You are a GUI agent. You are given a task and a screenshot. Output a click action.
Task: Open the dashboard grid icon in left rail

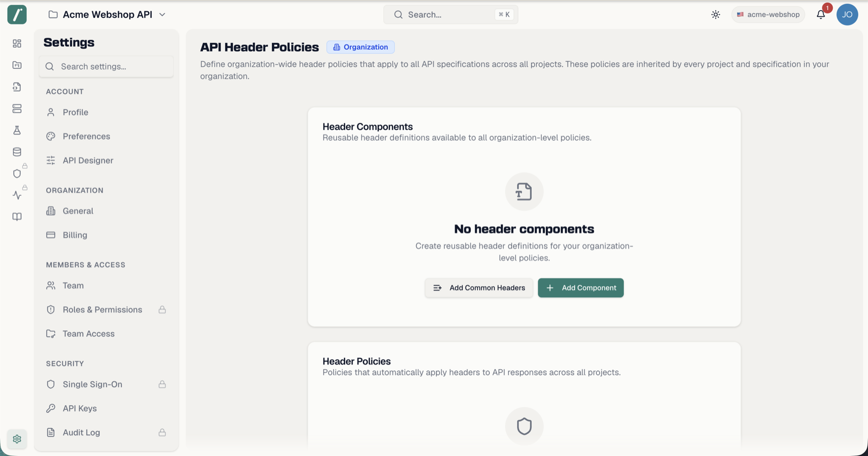[x=17, y=43]
